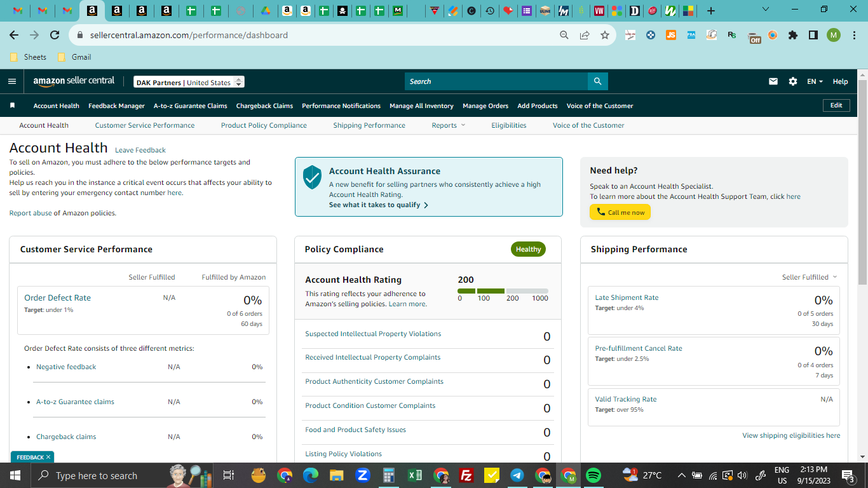
Task: Follow the Leave Feedback link
Action: [x=140, y=150]
